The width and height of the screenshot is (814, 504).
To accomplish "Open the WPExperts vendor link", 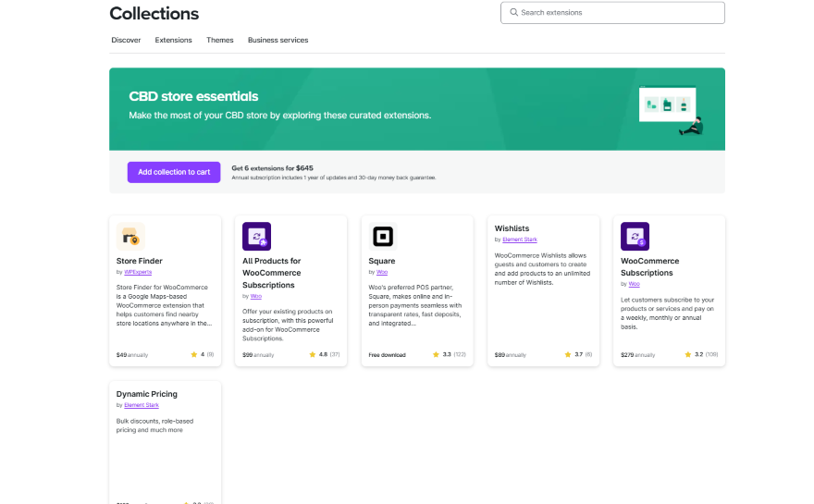I will point(138,272).
